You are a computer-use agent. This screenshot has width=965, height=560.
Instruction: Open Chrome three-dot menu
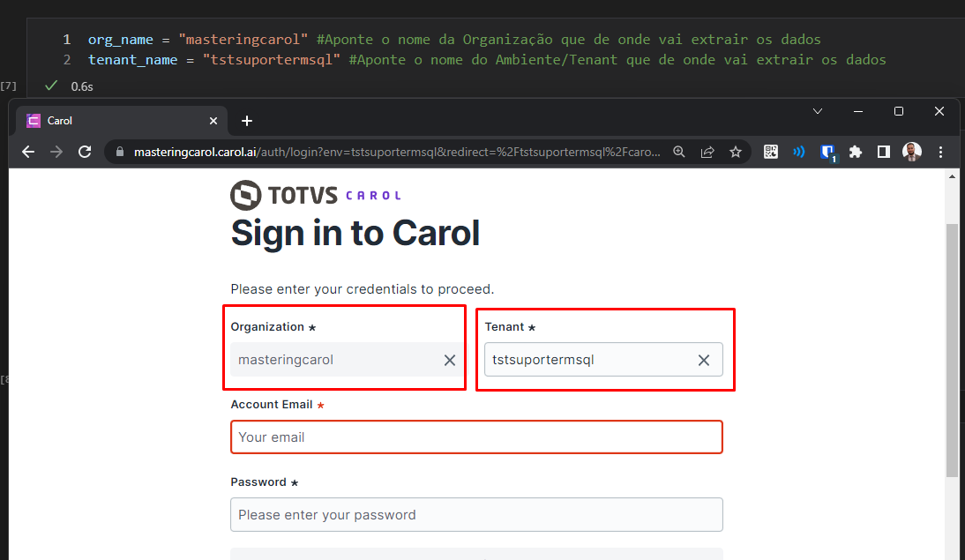(940, 152)
